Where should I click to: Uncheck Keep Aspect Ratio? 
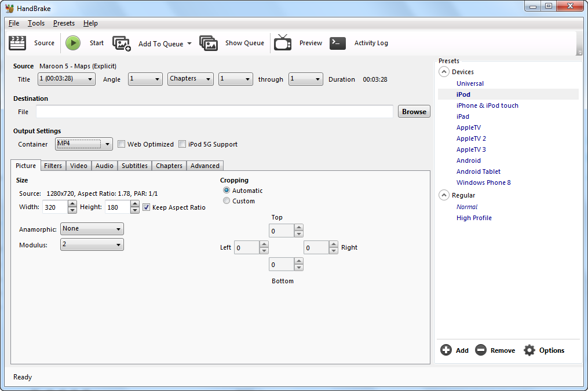[x=147, y=207]
